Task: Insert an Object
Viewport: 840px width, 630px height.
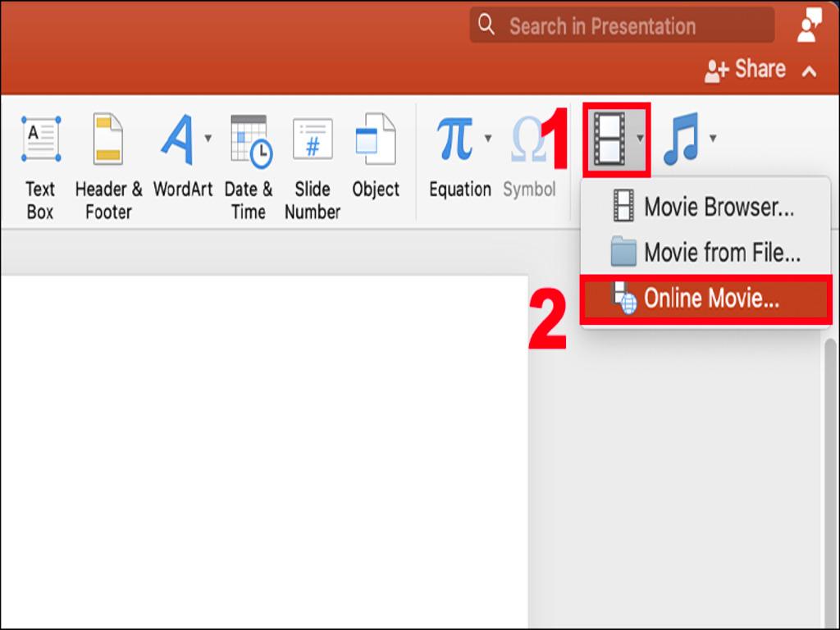Action: point(375,156)
